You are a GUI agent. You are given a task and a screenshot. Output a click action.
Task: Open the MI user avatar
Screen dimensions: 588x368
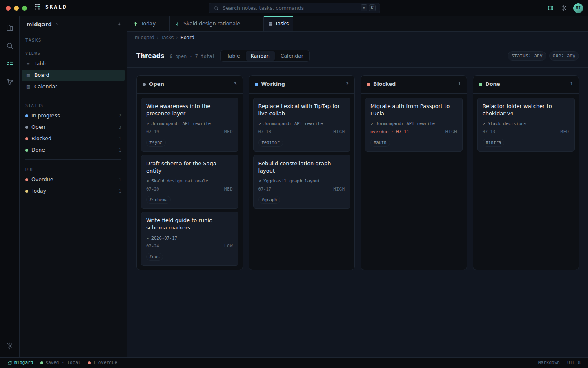coord(578,8)
